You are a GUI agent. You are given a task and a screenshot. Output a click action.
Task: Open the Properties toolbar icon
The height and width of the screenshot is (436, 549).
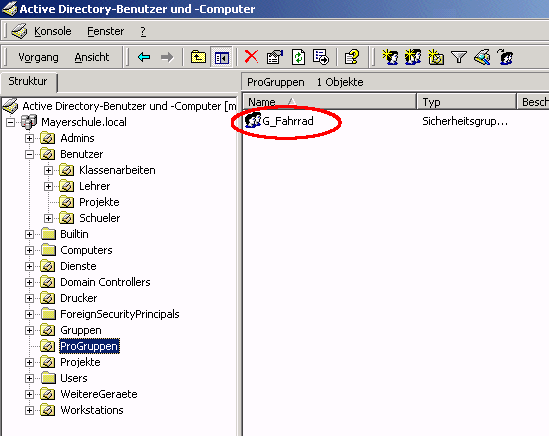[x=274, y=57]
